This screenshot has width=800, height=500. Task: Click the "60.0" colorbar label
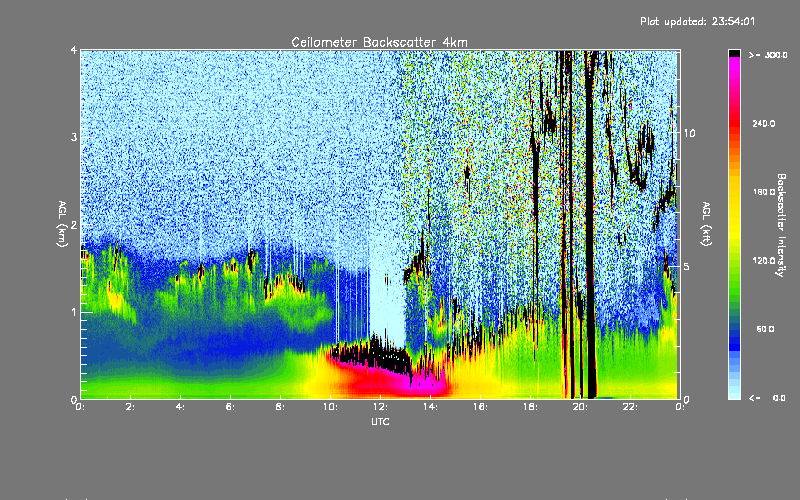pyautogui.click(x=765, y=329)
